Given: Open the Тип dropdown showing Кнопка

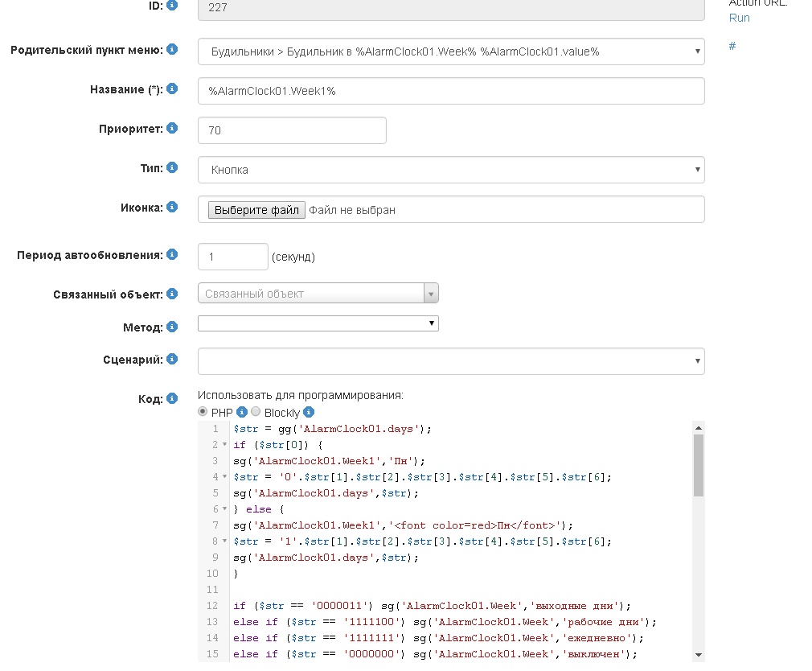Looking at the screenshot, I should point(696,169).
